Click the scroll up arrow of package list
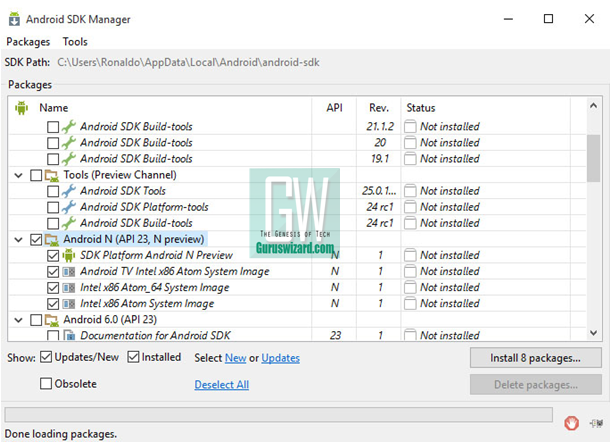Image resolution: width=612 pixels, height=446 pixels. pos(593,106)
